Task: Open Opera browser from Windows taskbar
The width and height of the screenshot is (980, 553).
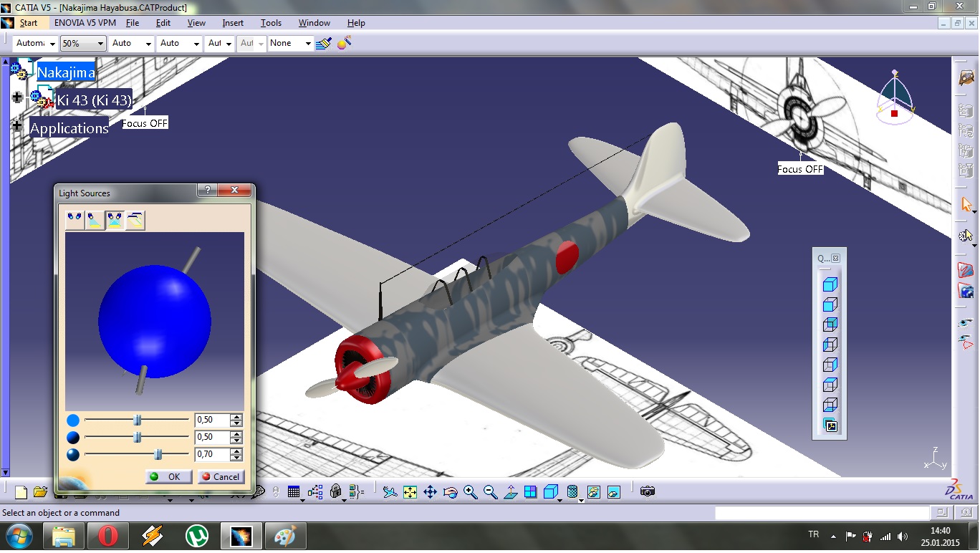Action: tap(108, 536)
